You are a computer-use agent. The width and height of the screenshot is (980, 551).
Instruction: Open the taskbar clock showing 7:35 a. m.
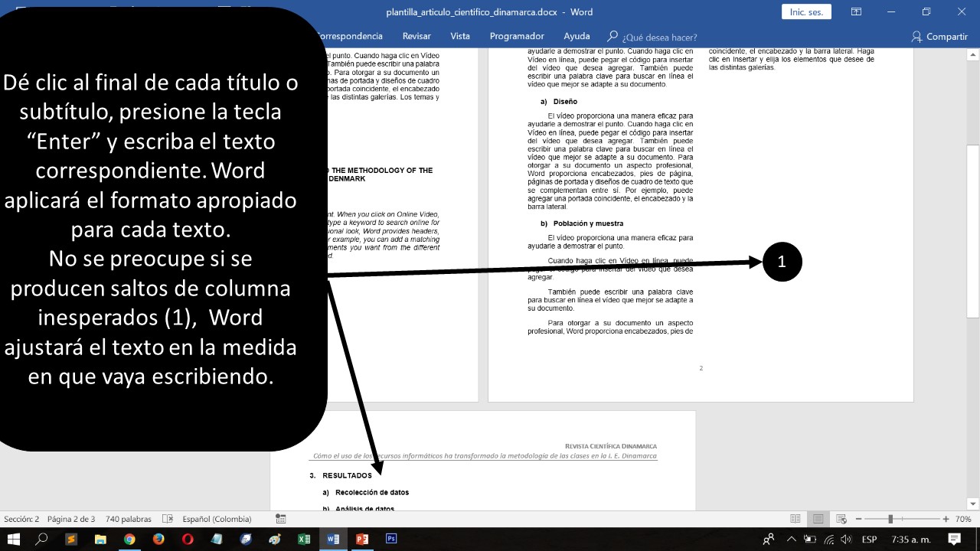[911, 539]
